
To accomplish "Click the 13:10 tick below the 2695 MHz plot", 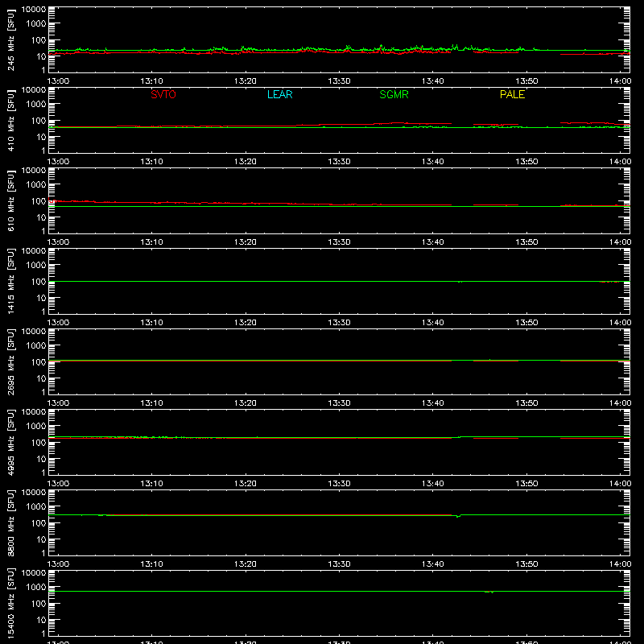I will coord(152,403).
